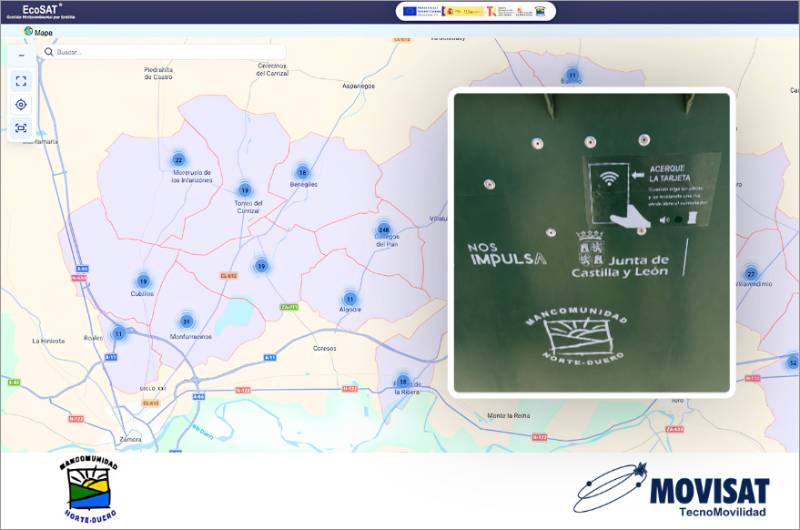Click the locate-me target icon
This screenshot has height=530, width=800.
pyautogui.click(x=21, y=105)
